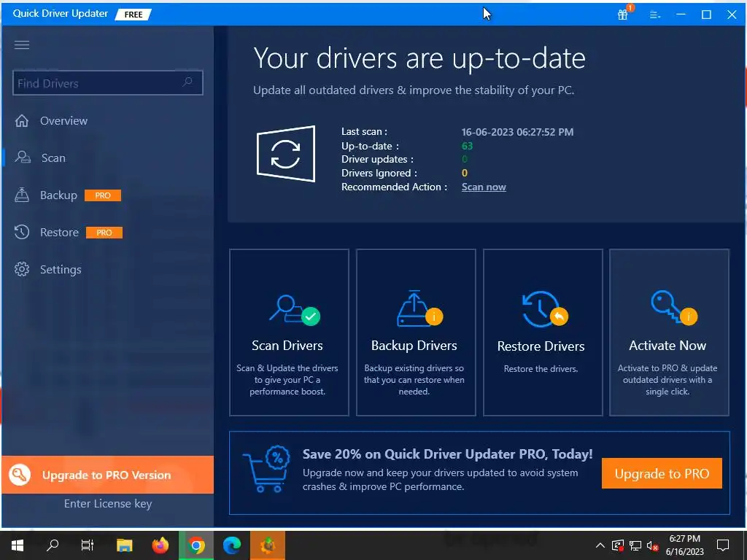747x560 pixels.
Task: Click the FREE badge in title bar
Action: pyautogui.click(x=133, y=15)
